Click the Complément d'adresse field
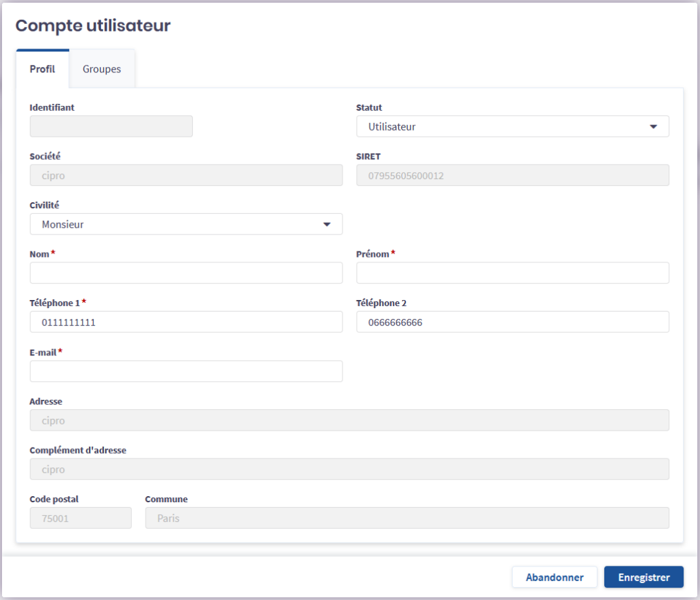 349,469
